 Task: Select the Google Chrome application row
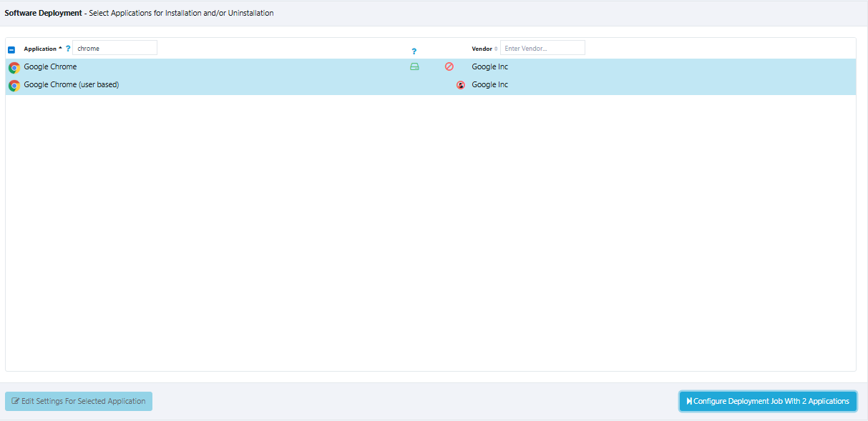coord(215,67)
